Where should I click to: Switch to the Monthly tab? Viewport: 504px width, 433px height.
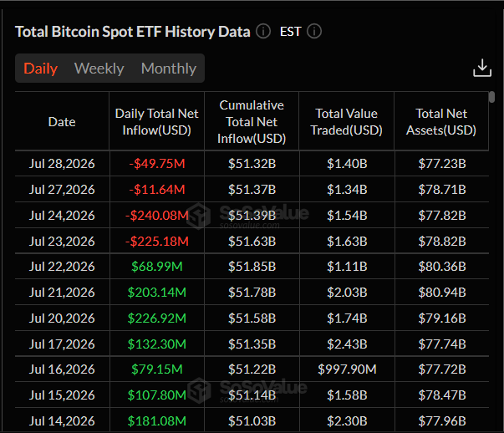[x=169, y=69]
